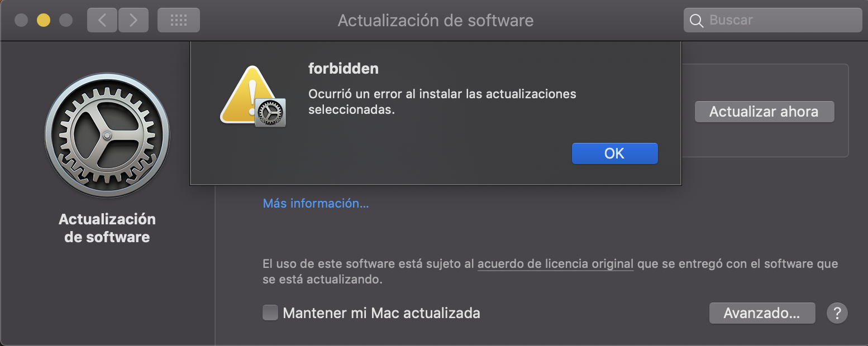868x346 pixels.
Task: Minimize window with the yellow button
Action: 44,21
